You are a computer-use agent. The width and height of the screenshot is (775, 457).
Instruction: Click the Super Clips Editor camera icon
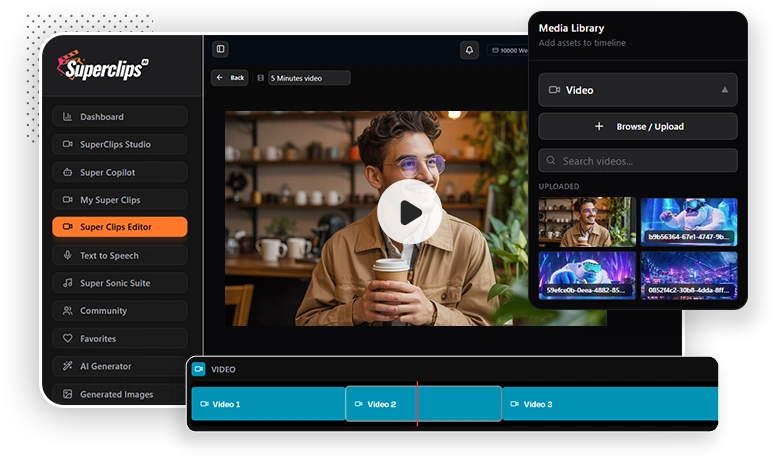click(67, 227)
